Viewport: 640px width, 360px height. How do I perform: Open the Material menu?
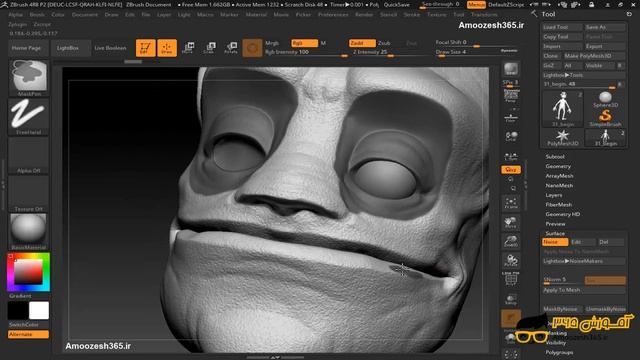tap(255, 14)
